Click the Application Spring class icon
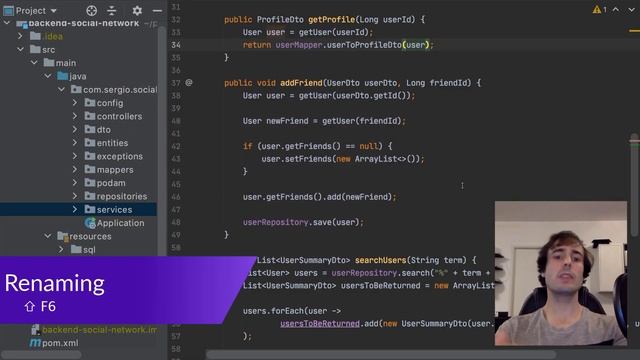Viewport: 640px width, 360px height. point(90,223)
